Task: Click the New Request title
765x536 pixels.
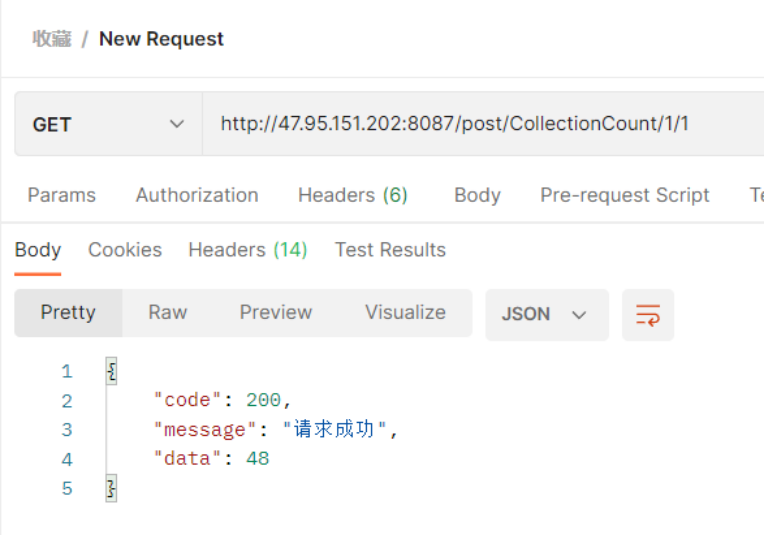Action: 161,39
